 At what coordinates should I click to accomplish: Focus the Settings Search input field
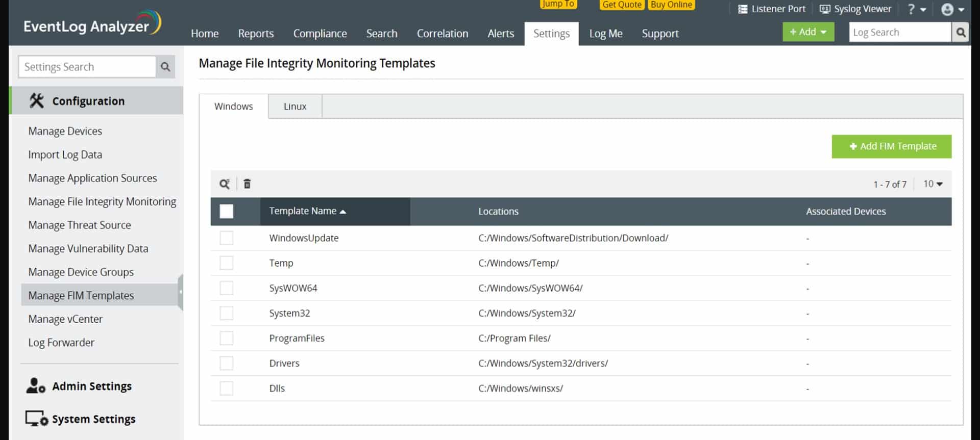[x=87, y=67]
